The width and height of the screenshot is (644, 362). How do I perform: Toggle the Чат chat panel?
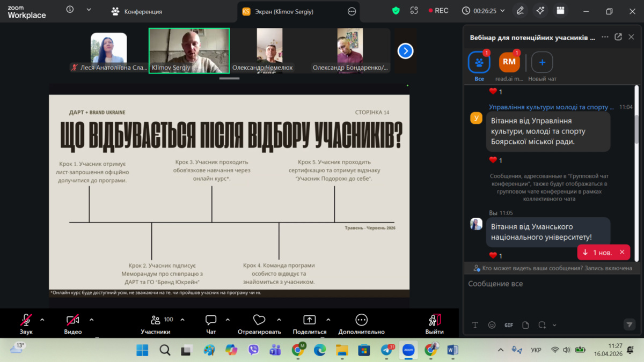211,320
